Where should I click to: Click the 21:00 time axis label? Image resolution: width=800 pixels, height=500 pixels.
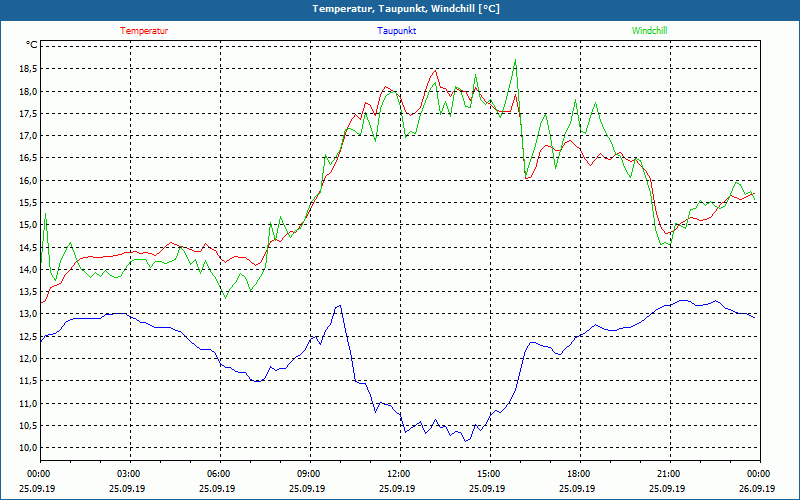pyautogui.click(x=670, y=474)
